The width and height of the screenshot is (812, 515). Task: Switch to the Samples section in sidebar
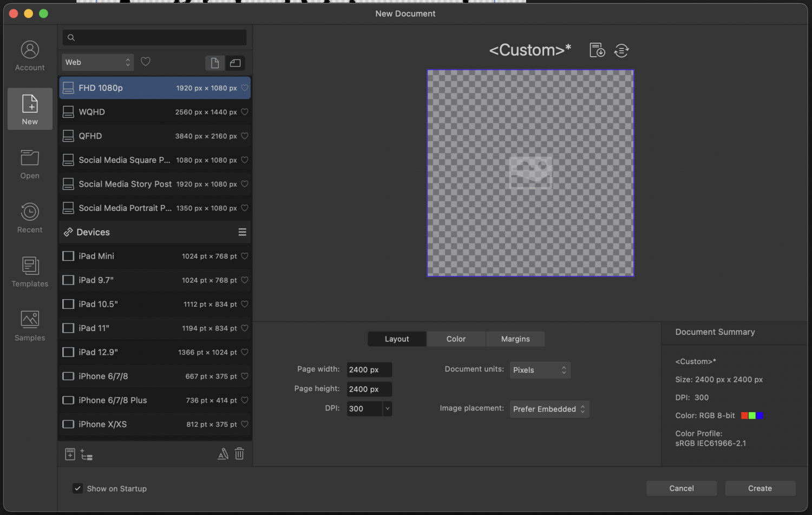pyautogui.click(x=29, y=325)
